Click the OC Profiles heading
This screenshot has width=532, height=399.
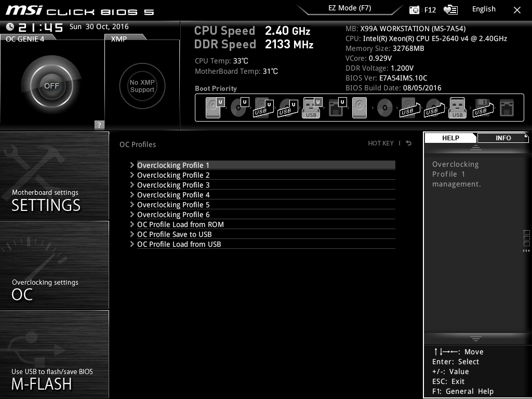[x=138, y=144]
